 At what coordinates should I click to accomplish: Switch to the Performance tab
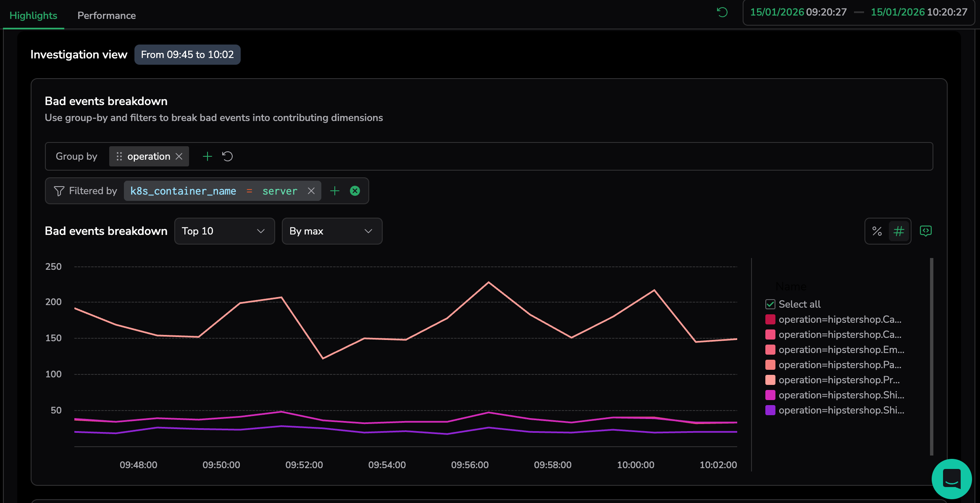[x=107, y=16]
